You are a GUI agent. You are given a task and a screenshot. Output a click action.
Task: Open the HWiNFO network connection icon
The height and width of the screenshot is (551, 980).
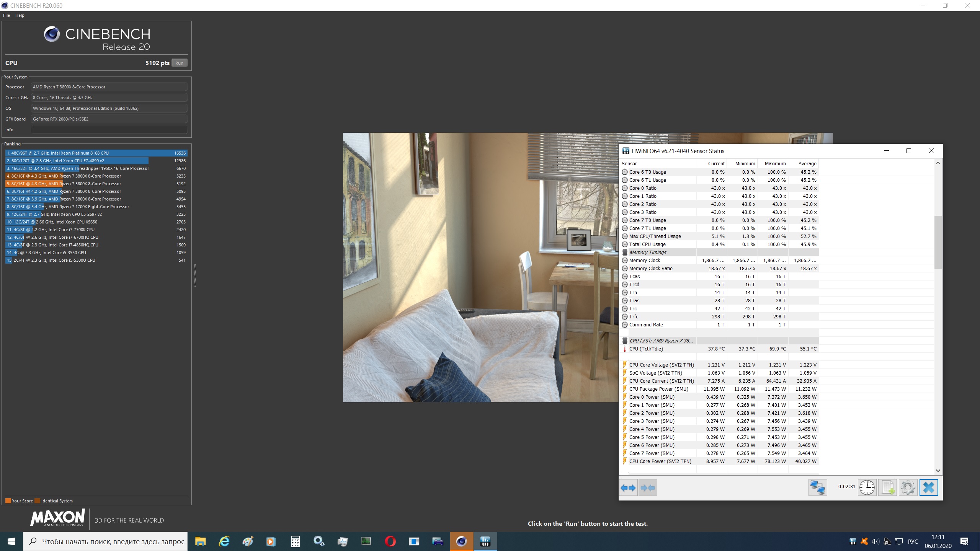[x=818, y=488]
